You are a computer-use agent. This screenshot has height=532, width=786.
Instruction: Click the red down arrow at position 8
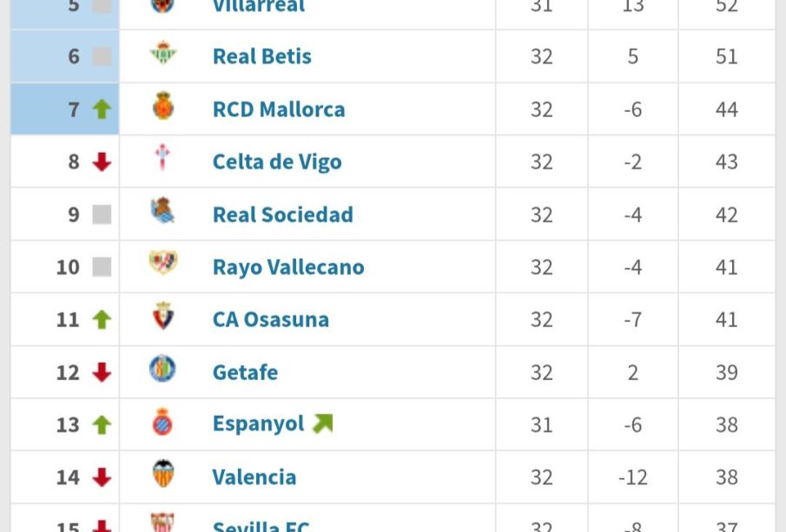(x=102, y=162)
